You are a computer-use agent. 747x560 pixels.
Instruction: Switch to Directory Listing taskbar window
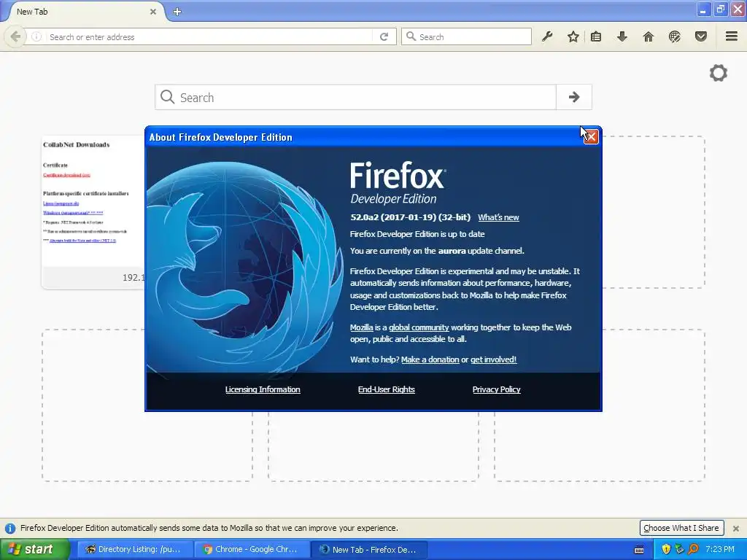click(135, 549)
